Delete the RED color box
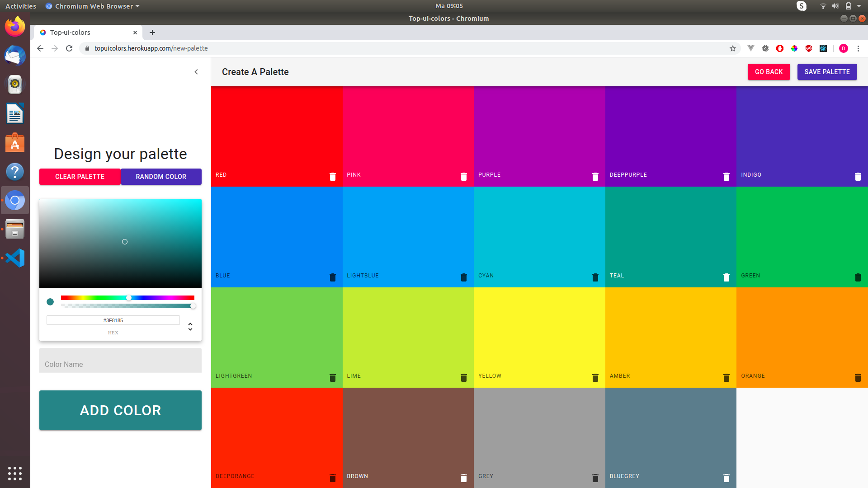This screenshot has width=868, height=488. tap(332, 177)
